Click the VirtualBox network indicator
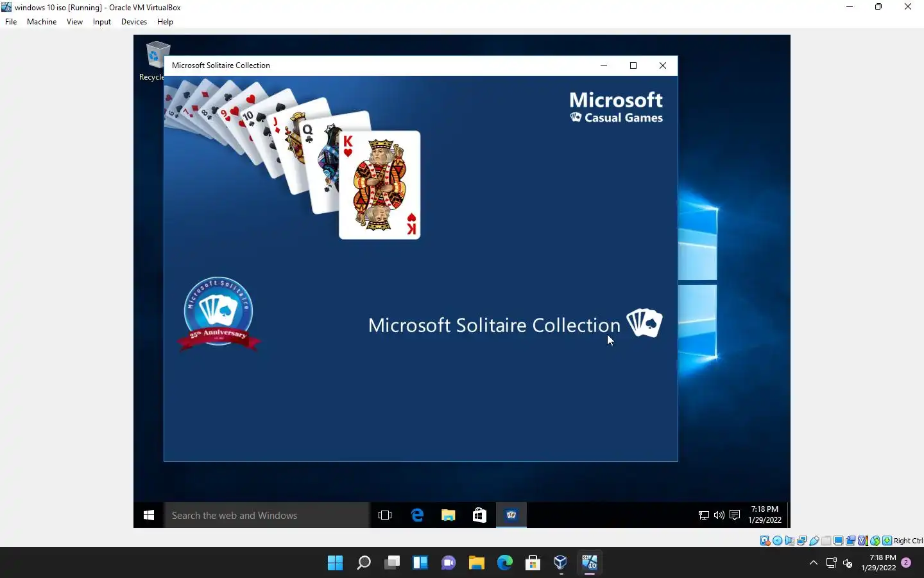This screenshot has height=578, width=924. pyautogui.click(x=802, y=541)
